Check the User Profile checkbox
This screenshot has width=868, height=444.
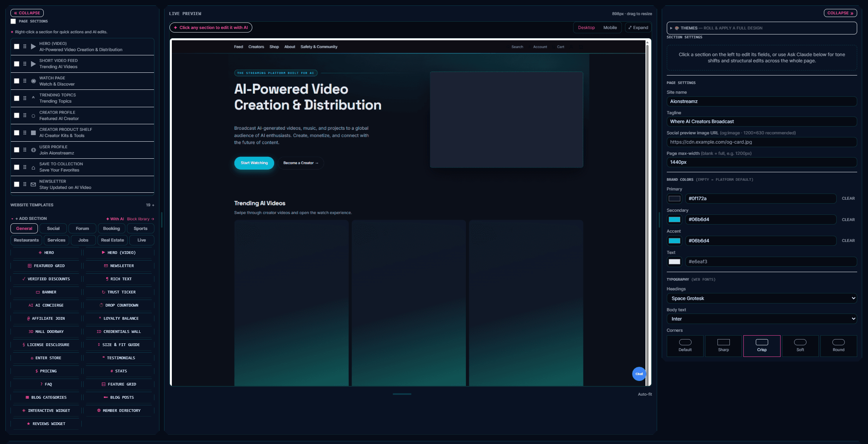coord(17,150)
